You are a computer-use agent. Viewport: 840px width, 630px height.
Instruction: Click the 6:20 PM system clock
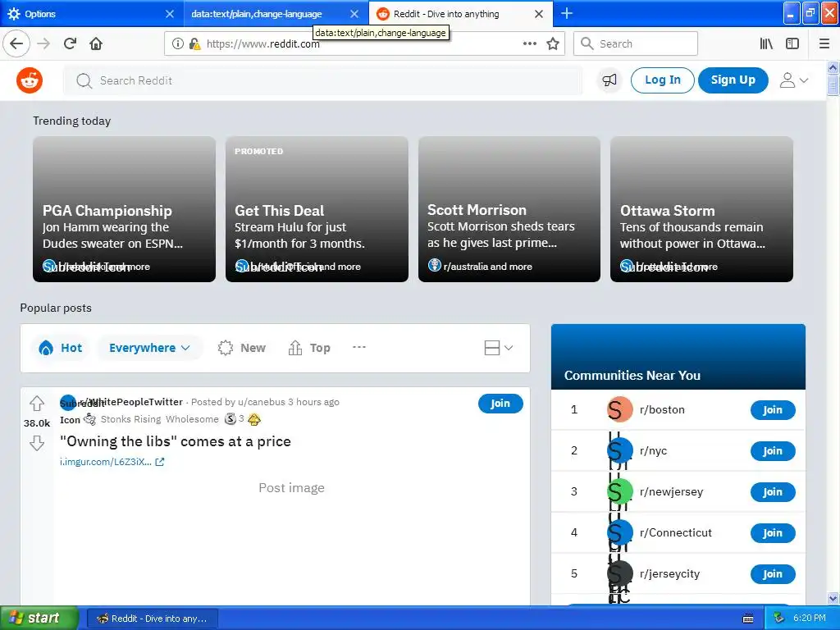click(809, 619)
